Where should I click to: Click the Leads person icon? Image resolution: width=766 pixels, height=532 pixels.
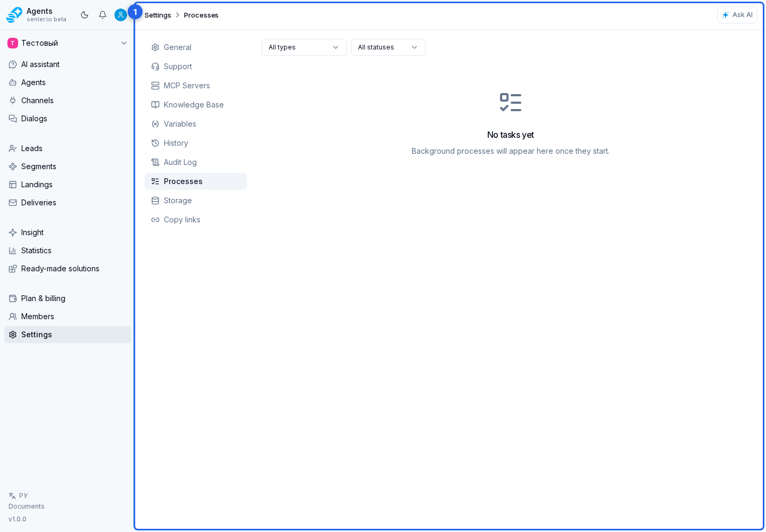pyautogui.click(x=13, y=148)
